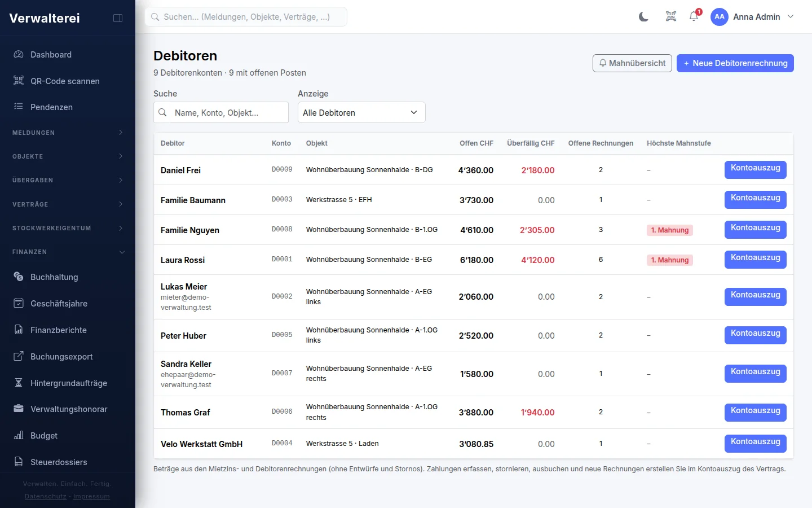Click the Überfällig CHF column header
The width and height of the screenshot is (812, 508).
[x=531, y=143]
